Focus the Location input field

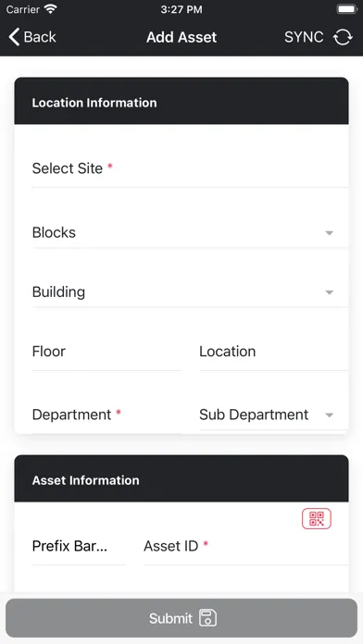pos(274,353)
